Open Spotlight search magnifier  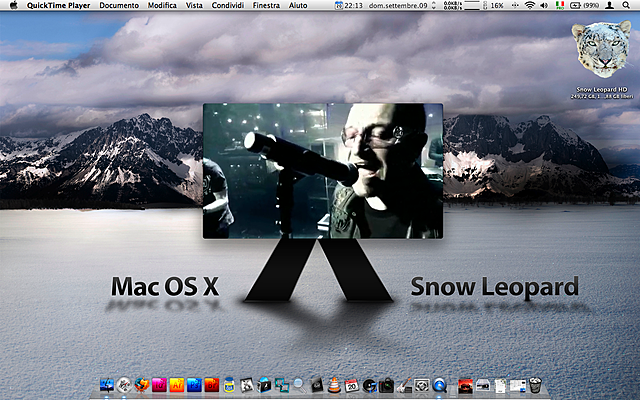pyautogui.click(x=626, y=5)
